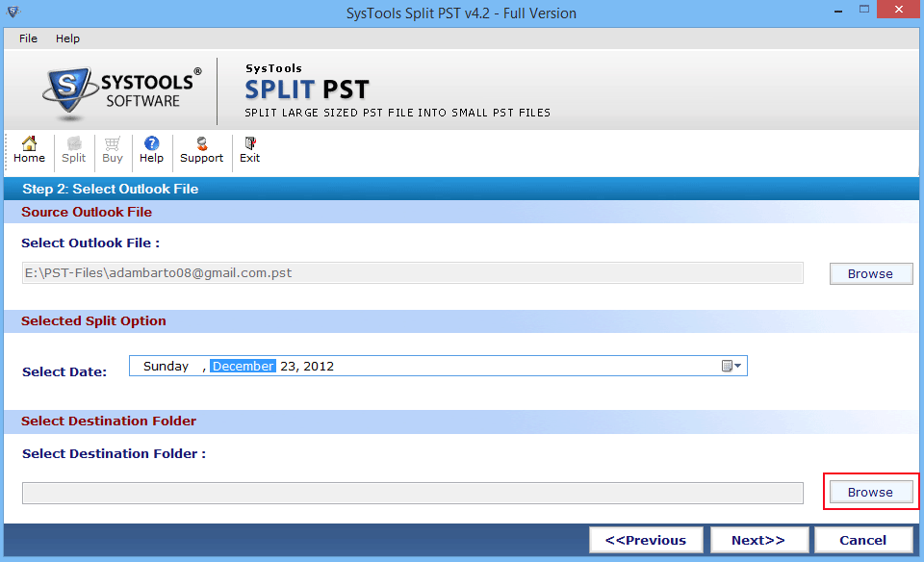Image resolution: width=924 pixels, height=562 pixels.
Task: Click the Home toolbar icon
Action: point(29,150)
